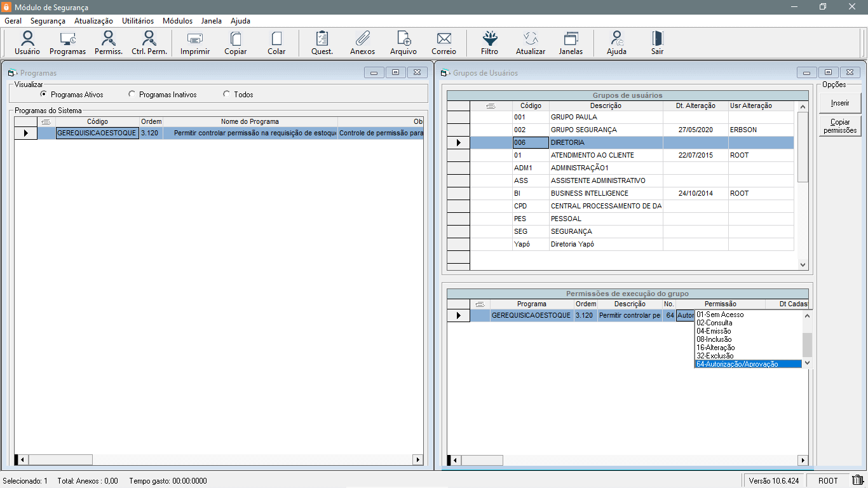Click the Permissões grid horizontal scrollbar thumb

coord(482,460)
